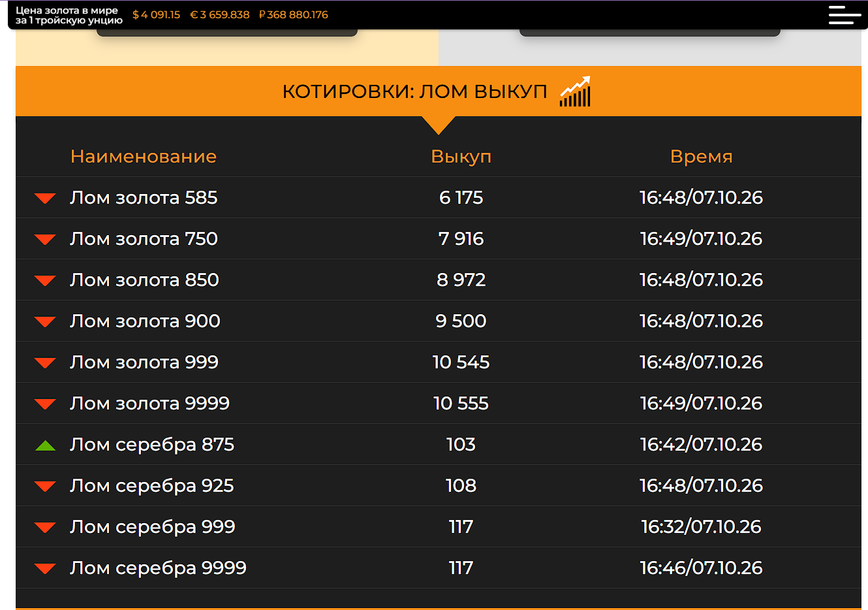Click the buyout price 6 175
The width and height of the screenshot is (868, 610).
[x=461, y=198]
